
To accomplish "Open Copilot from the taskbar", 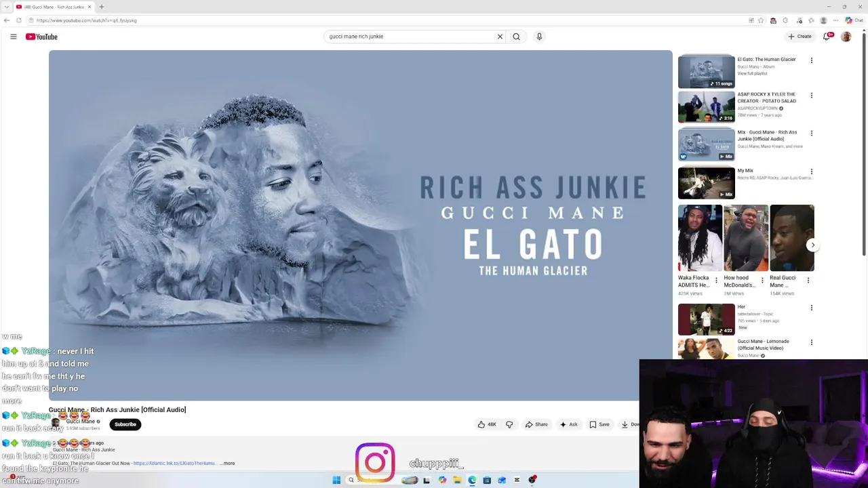I will [x=442, y=480].
